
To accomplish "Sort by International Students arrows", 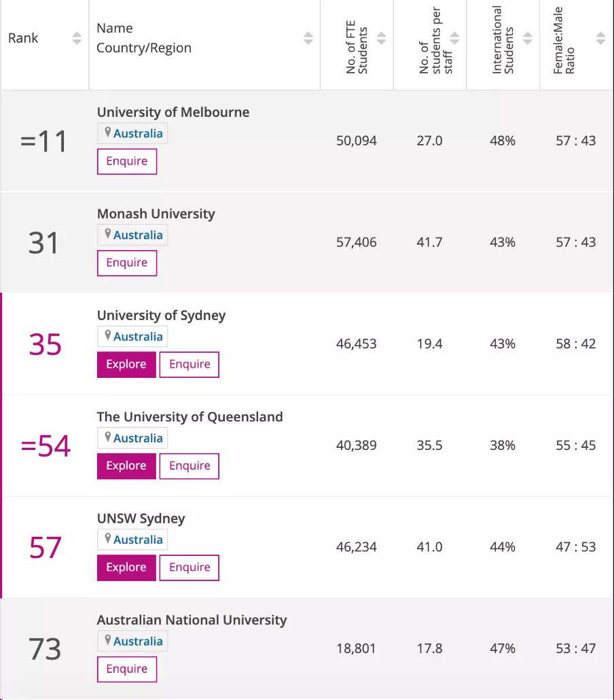I will tap(528, 39).
